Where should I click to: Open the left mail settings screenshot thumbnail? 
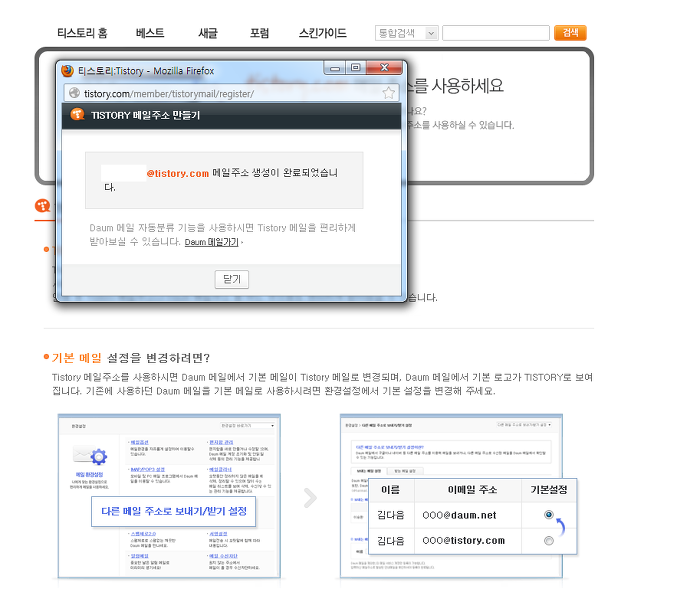click(169, 496)
